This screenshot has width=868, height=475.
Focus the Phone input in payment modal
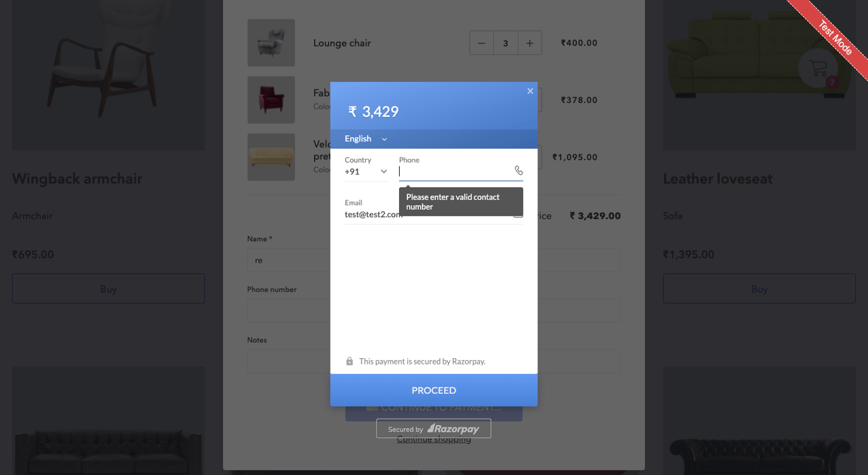coord(455,171)
